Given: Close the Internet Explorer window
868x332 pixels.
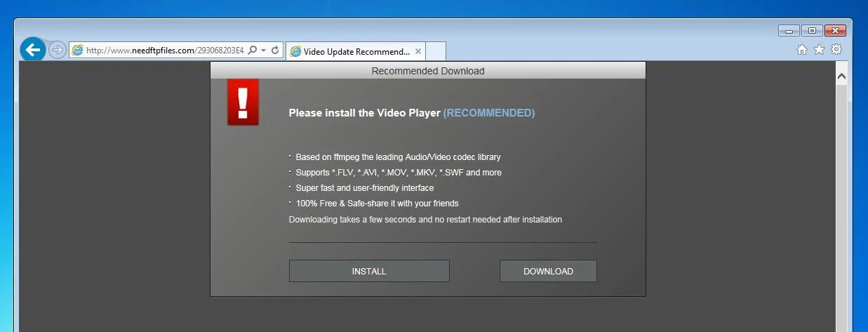Looking at the screenshot, I should [x=835, y=31].
